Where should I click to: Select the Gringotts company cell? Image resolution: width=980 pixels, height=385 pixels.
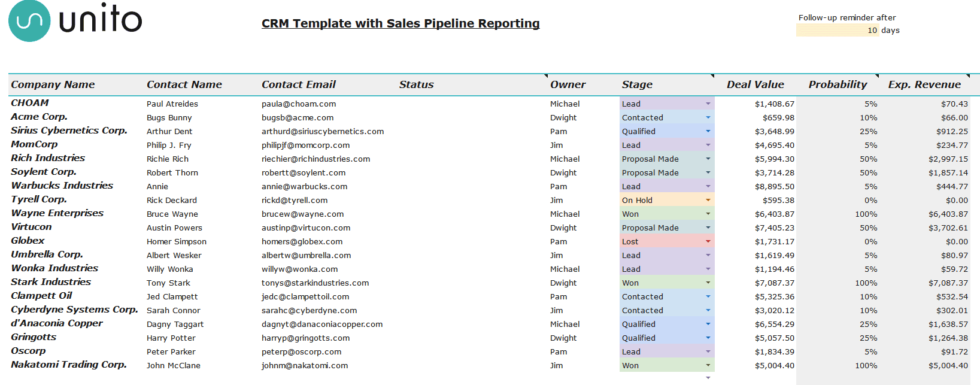tap(34, 337)
